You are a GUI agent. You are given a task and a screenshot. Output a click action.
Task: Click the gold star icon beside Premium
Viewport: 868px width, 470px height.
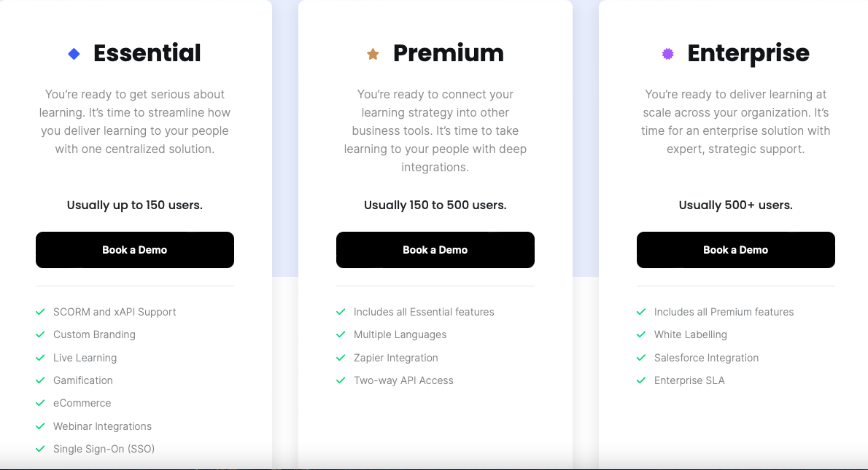[373, 54]
